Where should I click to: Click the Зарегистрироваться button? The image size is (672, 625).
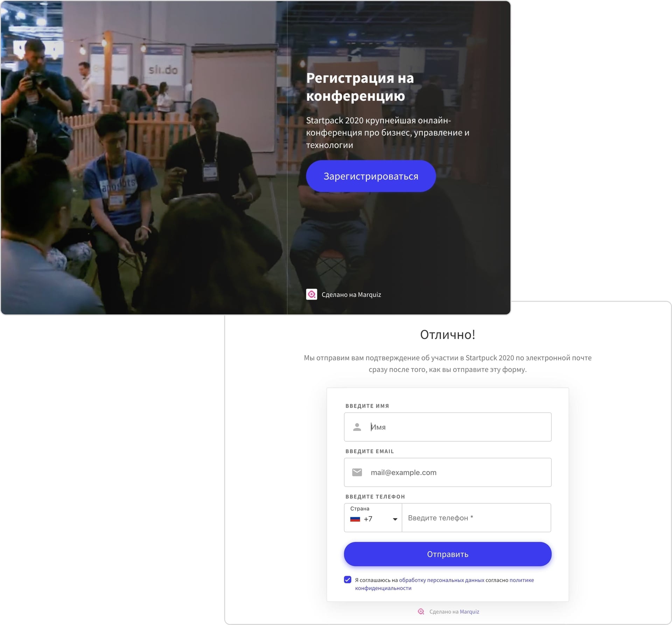click(x=371, y=176)
